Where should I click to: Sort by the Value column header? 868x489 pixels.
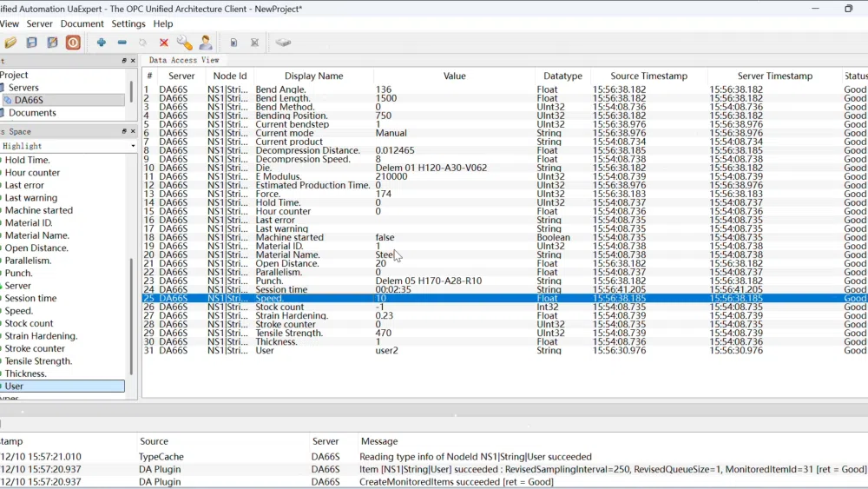click(x=455, y=76)
